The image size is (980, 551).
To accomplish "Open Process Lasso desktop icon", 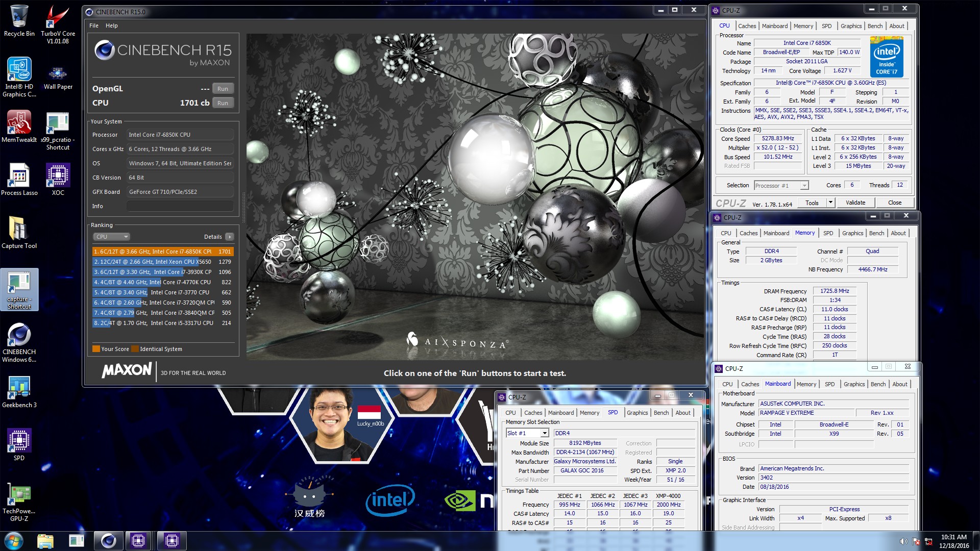I will click(19, 180).
